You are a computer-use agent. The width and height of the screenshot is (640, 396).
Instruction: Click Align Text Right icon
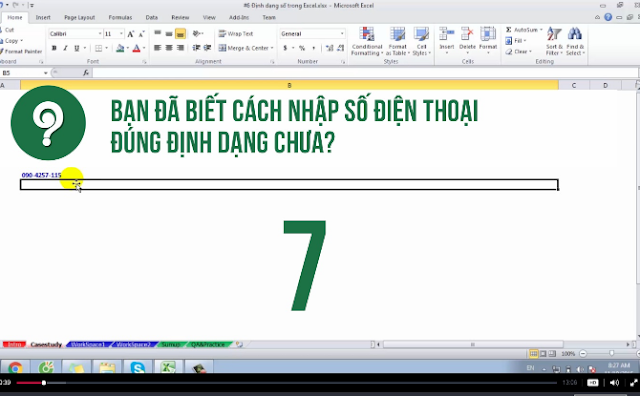pyautogui.click(x=180, y=48)
